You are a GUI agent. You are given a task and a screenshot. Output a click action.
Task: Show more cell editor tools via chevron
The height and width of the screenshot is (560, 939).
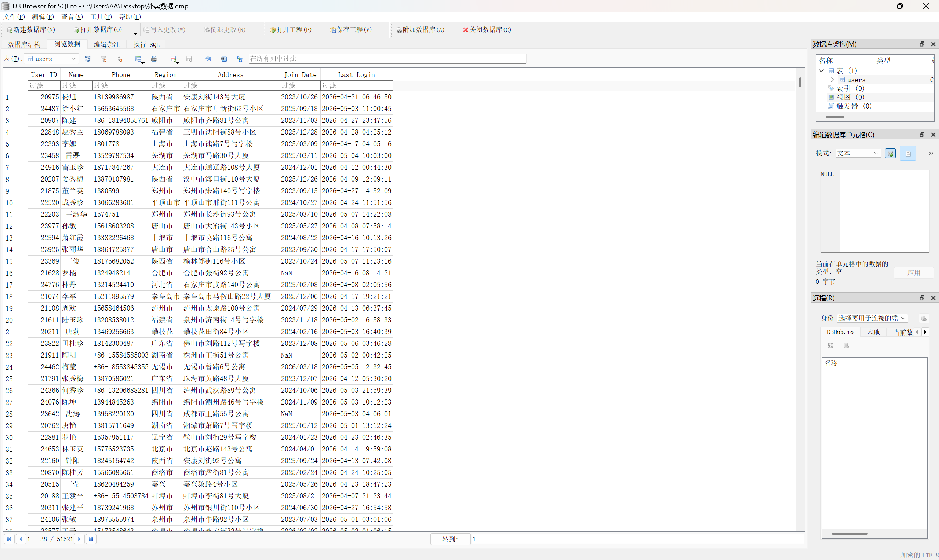click(931, 153)
